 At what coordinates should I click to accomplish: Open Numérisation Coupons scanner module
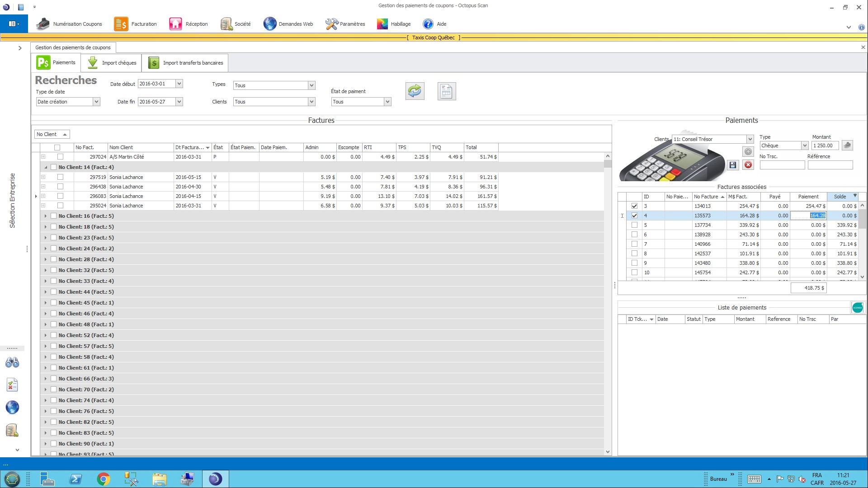69,24
